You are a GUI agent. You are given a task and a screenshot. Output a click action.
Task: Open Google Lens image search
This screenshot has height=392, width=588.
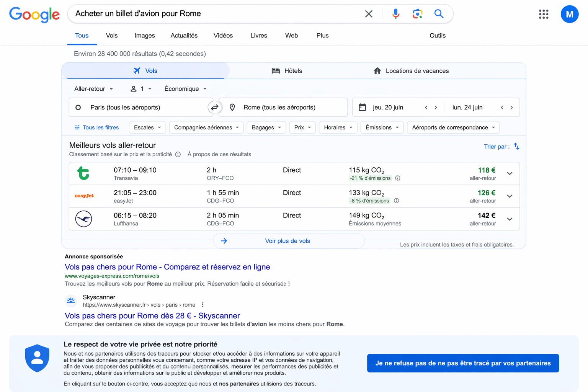(417, 14)
